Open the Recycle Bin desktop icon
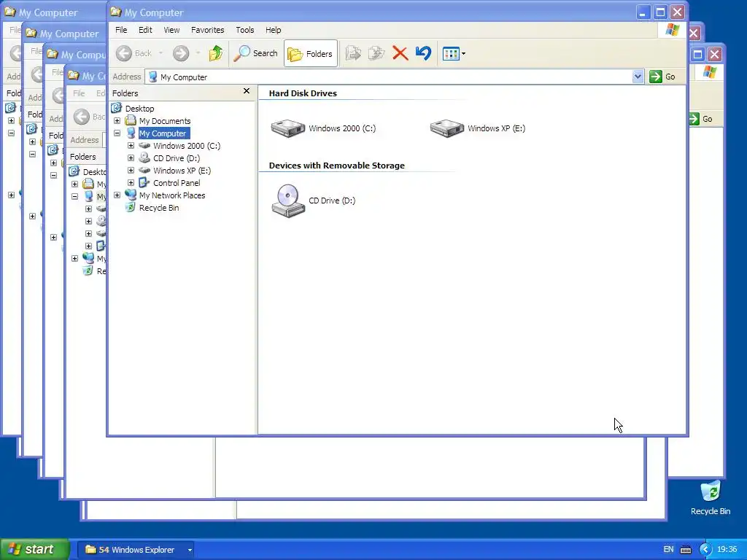The width and height of the screenshot is (747, 560). click(711, 498)
